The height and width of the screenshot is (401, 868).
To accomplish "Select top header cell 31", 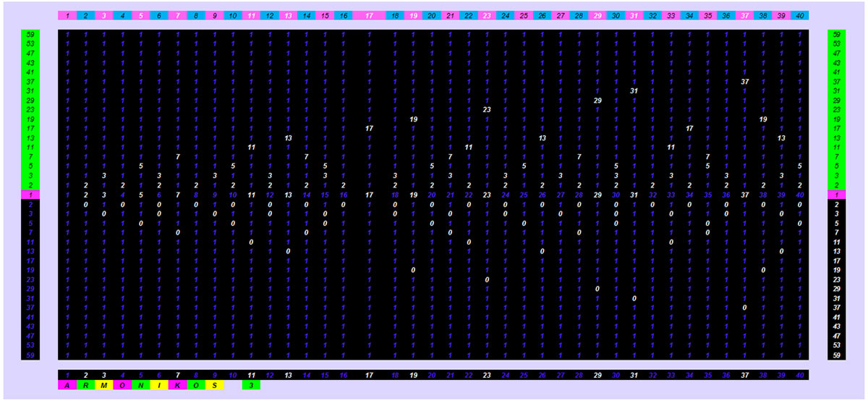I will coord(634,15).
